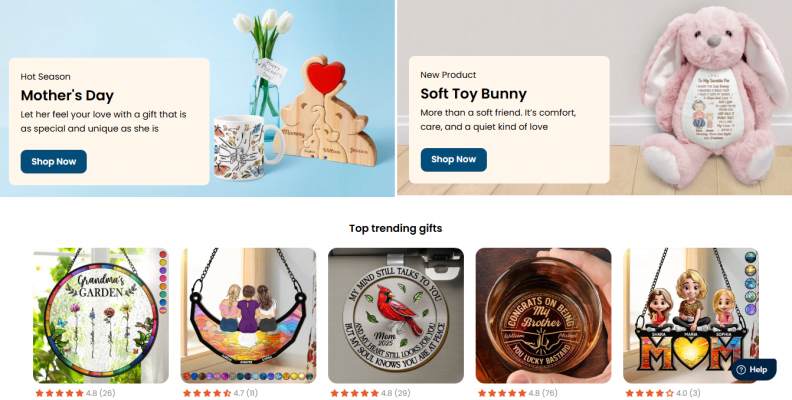Screen dimensions: 792x400
Task: Click the 4.8 star rating with 76 reviews
Action: (518, 393)
